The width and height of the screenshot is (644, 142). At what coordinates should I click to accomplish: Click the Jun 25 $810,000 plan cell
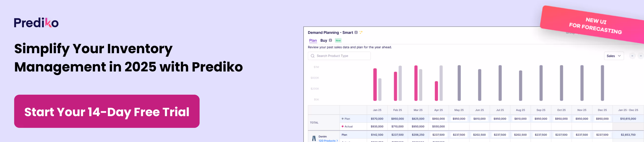pos(479,119)
